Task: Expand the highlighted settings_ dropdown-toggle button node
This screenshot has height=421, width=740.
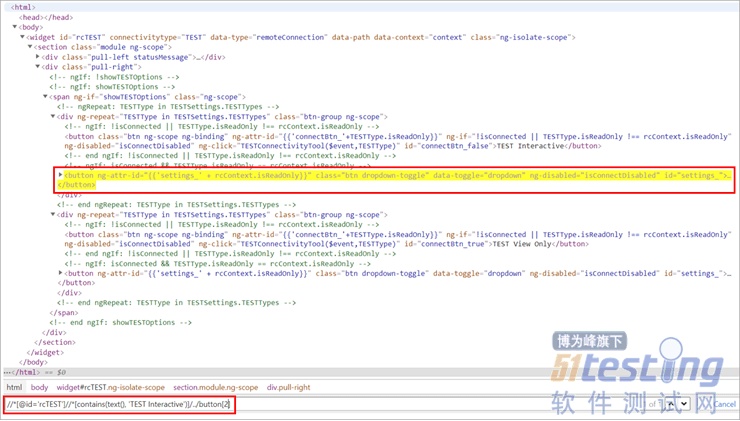Action: [60, 175]
